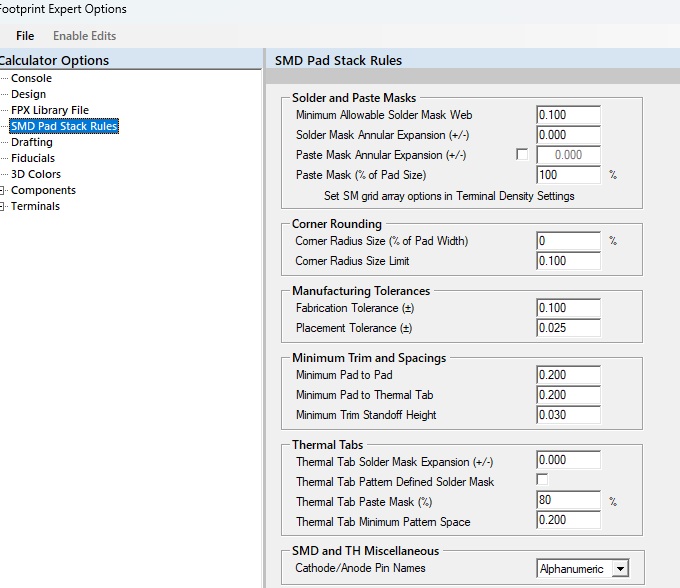Open Drafting options in tree
The height and width of the screenshot is (588, 680).
(x=31, y=142)
